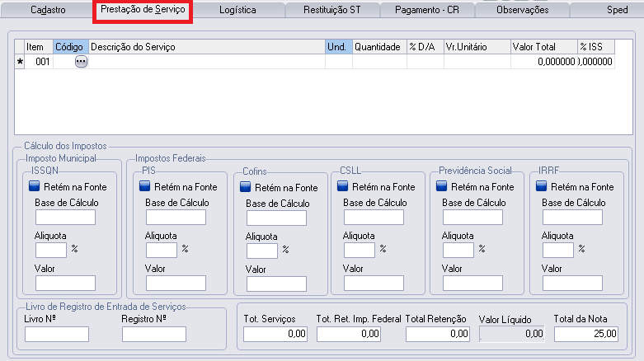The width and height of the screenshot is (644, 361).
Task: Go to Restituição ST tab
Action: 335,11
